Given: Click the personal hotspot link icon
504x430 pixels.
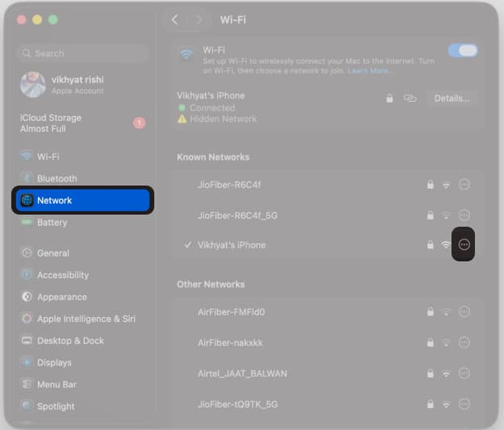Looking at the screenshot, I should (409, 98).
